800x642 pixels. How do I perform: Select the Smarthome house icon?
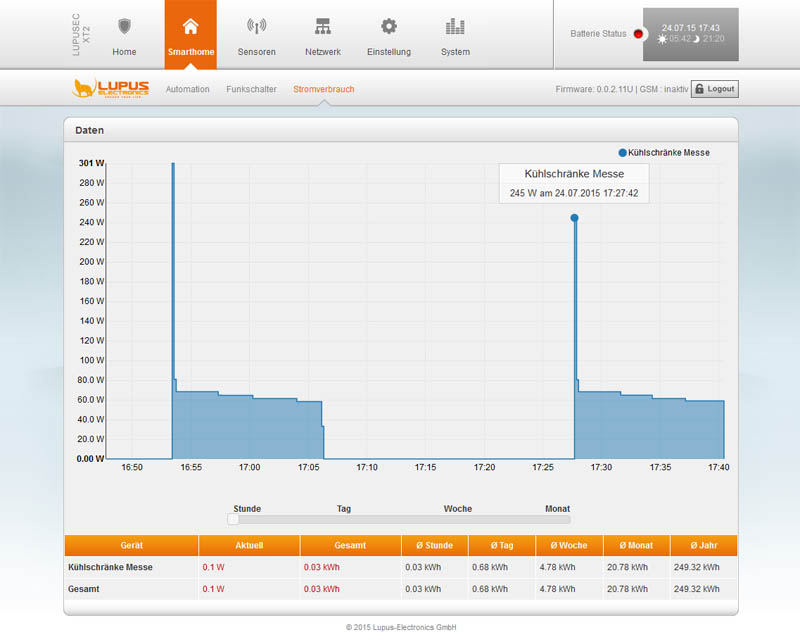[x=190, y=26]
